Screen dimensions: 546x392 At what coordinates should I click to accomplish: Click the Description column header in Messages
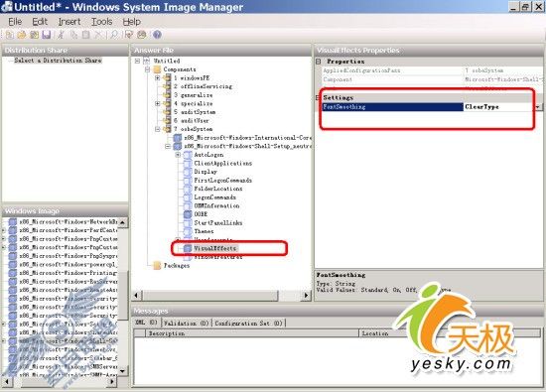pyautogui.click(x=252, y=333)
